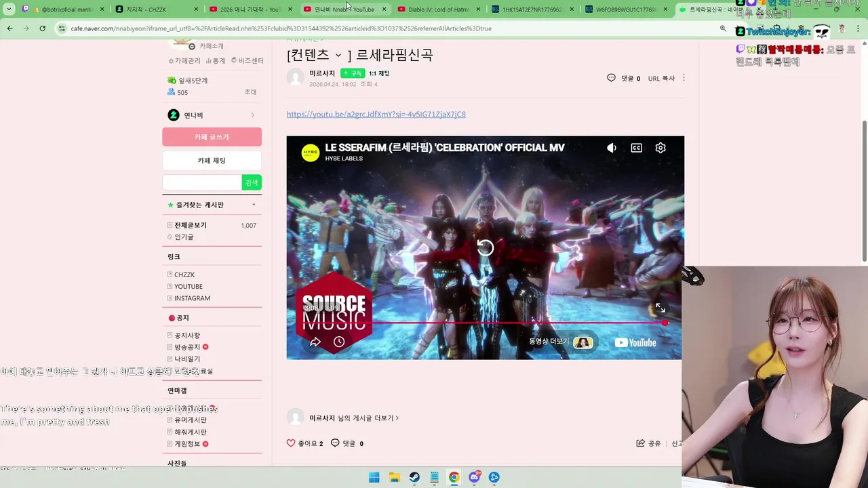Click the browser Back arrow

click(x=9, y=28)
